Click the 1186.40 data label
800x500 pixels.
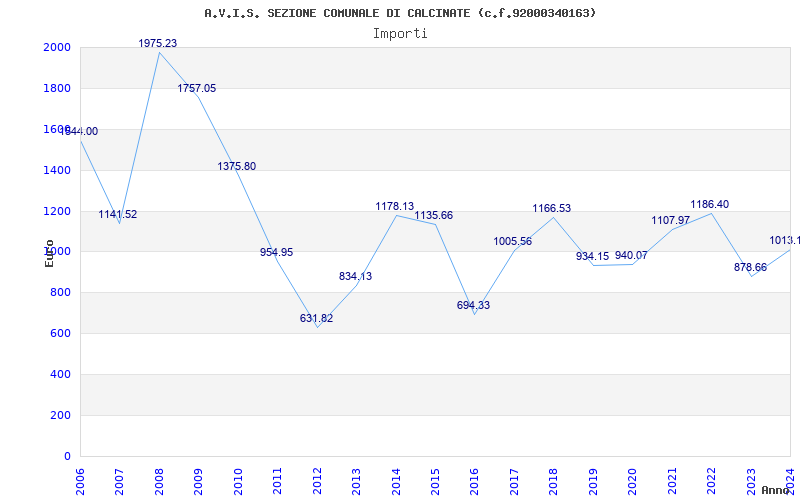point(710,204)
